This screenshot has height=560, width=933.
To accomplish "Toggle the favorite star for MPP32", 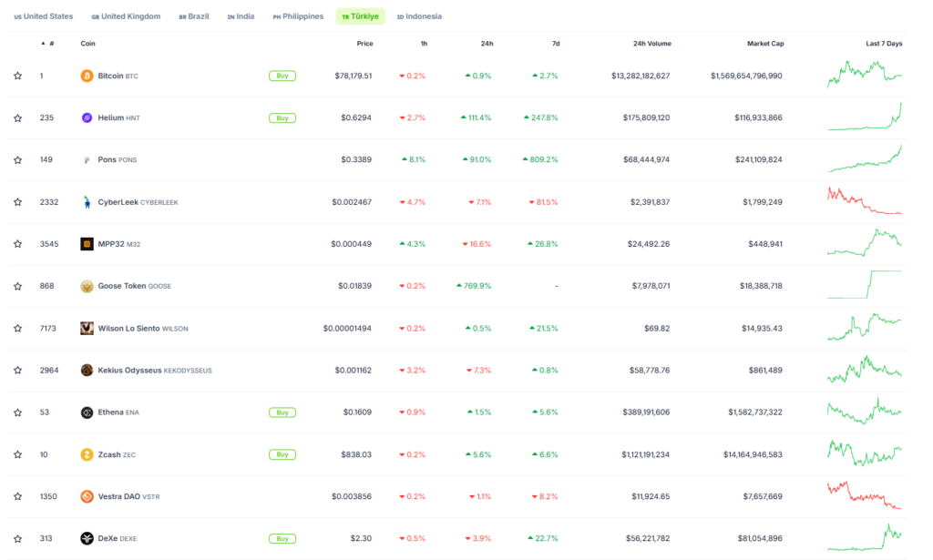I will (18, 244).
